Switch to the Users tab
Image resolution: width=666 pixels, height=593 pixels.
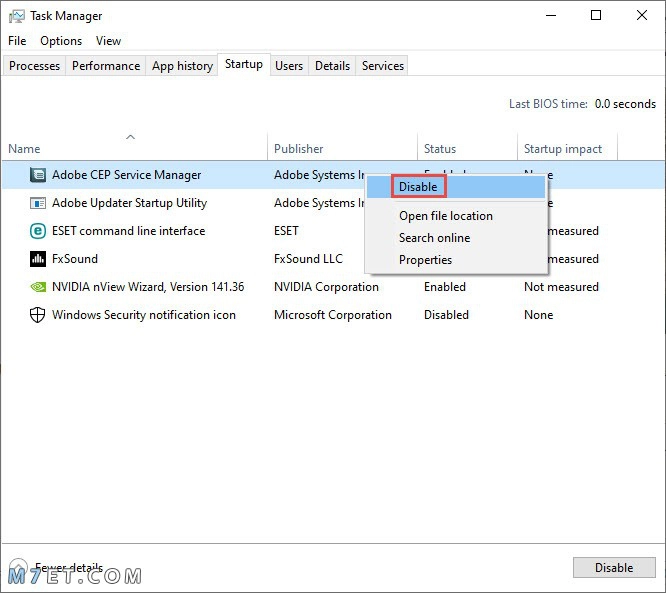click(289, 66)
